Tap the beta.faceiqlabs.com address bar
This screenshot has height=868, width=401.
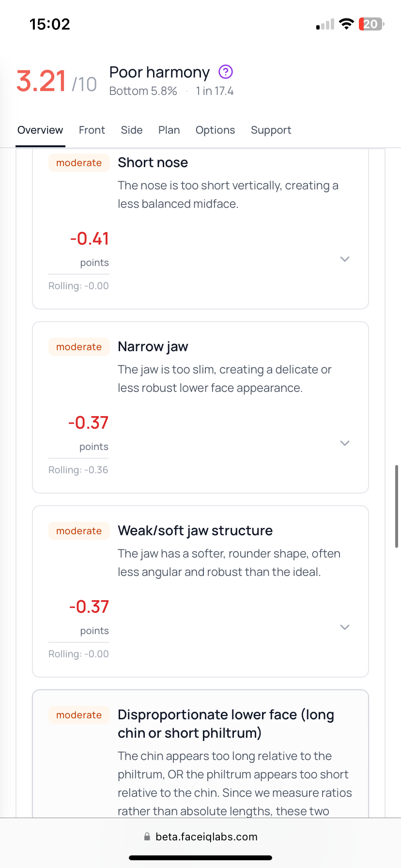click(x=206, y=837)
